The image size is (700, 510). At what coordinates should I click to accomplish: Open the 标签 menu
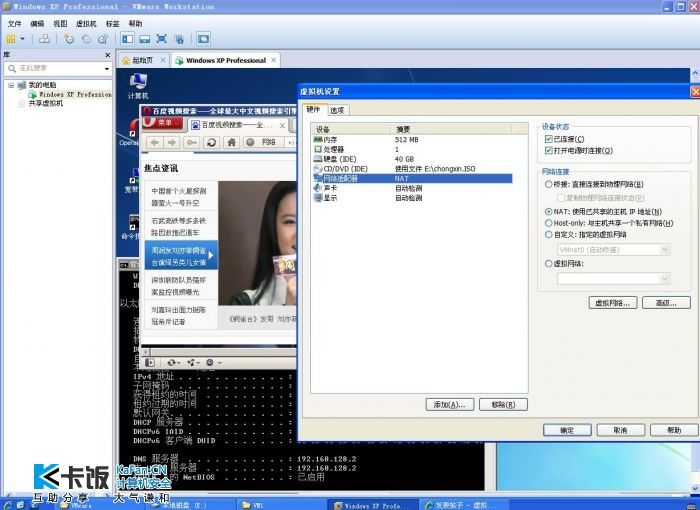pos(112,24)
